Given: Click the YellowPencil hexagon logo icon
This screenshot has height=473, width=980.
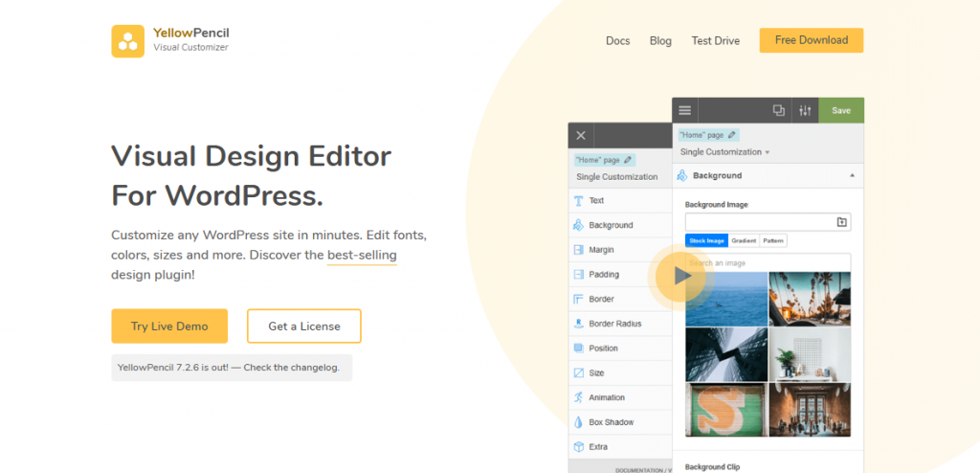Looking at the screenshot, I should [x=127, y=40].
